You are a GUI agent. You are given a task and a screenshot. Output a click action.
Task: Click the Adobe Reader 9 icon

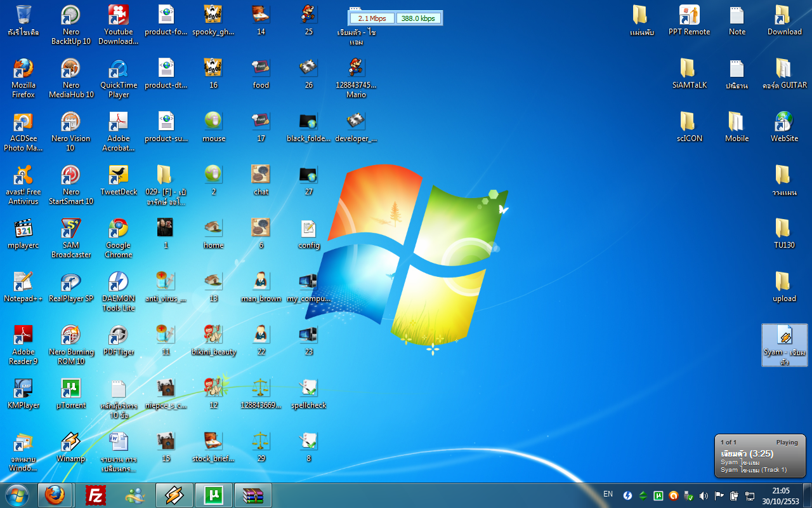pyautogui.click(x=23, y=344)
